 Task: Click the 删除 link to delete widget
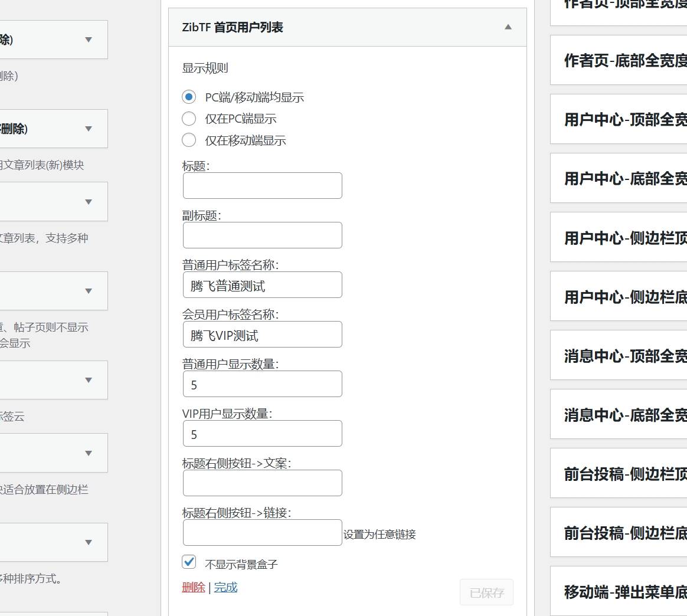coord(193,588)
